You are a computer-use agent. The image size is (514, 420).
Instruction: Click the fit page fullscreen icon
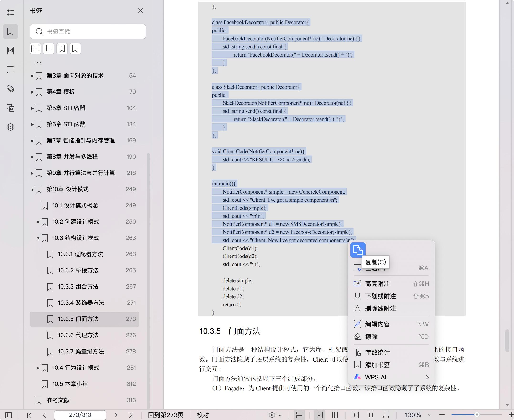(371, 415)
